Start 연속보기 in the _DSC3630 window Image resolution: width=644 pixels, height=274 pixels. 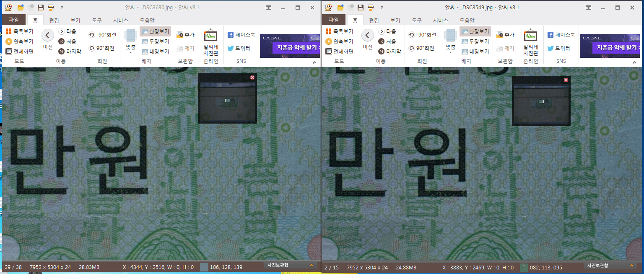click(x=19, y=41)
